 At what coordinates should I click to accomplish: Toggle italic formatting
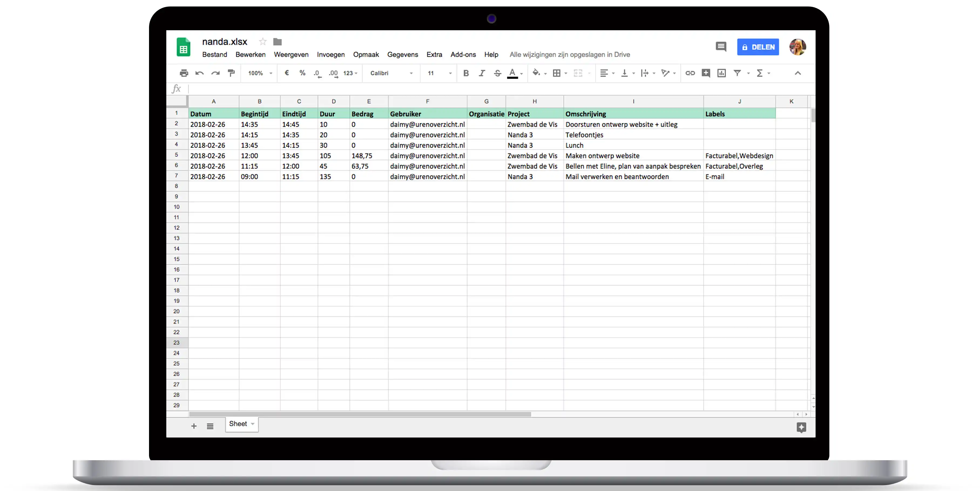click(482, 73)
